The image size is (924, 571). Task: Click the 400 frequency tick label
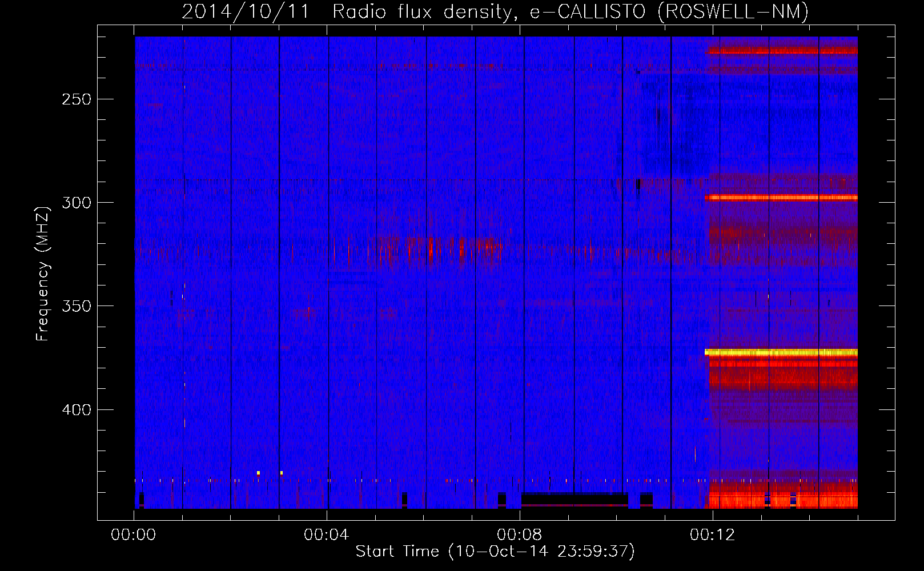(77, 410)
